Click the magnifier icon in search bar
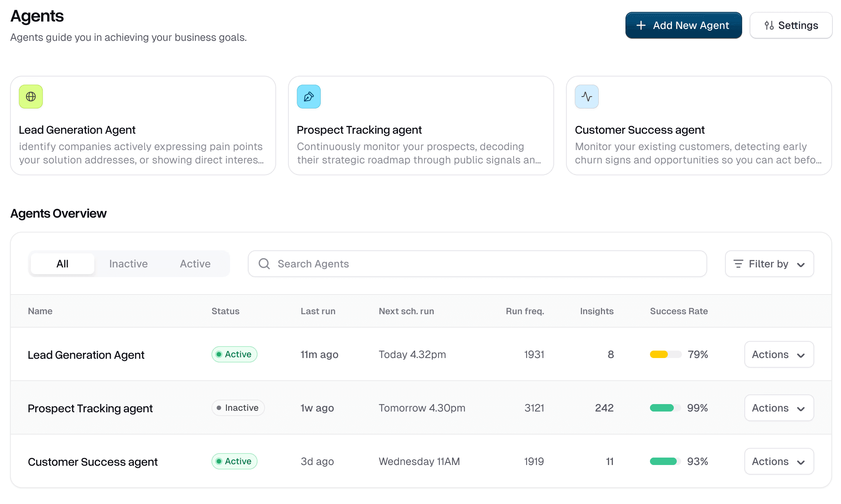Viewport: 841px width, 504px height. coord(264,264)
